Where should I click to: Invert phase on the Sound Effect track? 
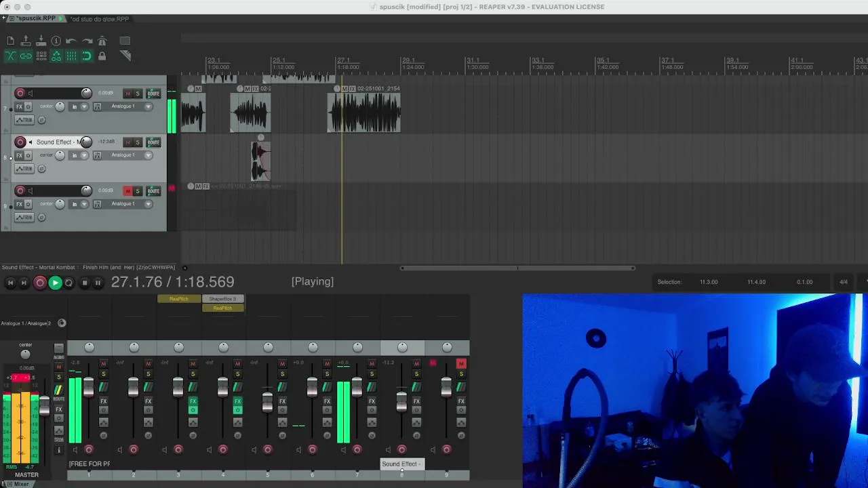pyautogui.click(x=41, y=169)
